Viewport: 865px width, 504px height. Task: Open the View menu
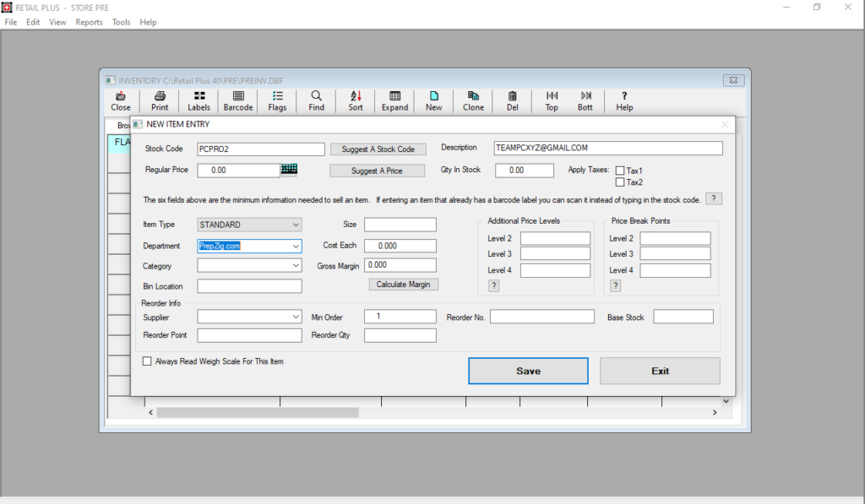click(x=57, y=22)
